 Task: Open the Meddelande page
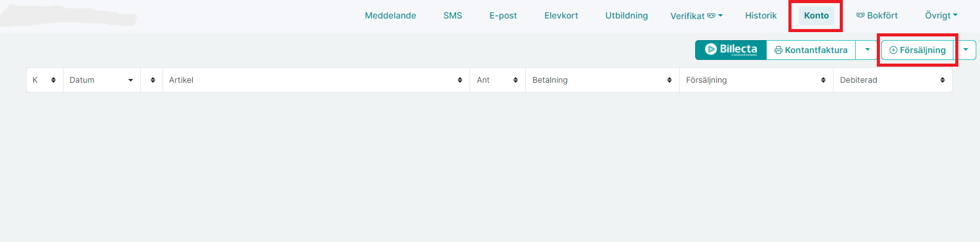391,15
